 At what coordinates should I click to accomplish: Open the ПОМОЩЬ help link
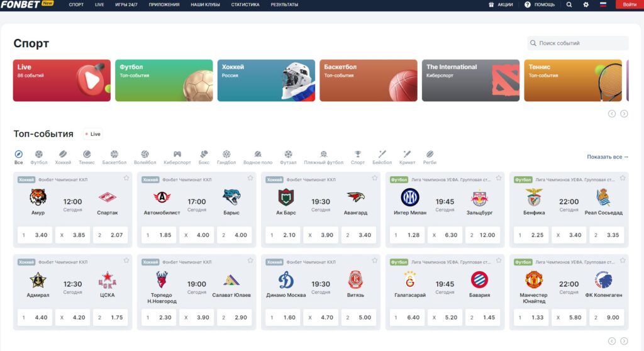click(x=540, y=4)
